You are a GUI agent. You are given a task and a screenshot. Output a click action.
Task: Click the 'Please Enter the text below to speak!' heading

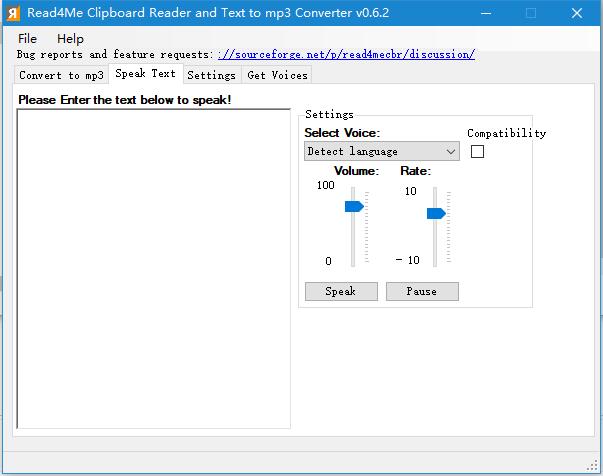[125, 100]
